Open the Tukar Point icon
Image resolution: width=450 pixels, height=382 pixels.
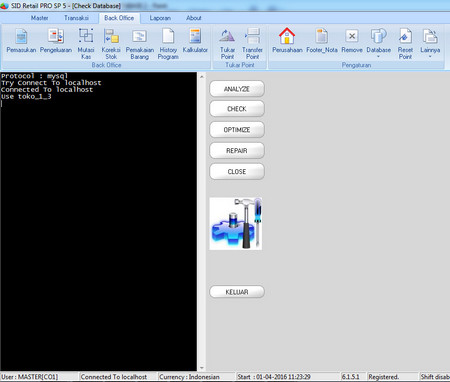coord(227,44)
